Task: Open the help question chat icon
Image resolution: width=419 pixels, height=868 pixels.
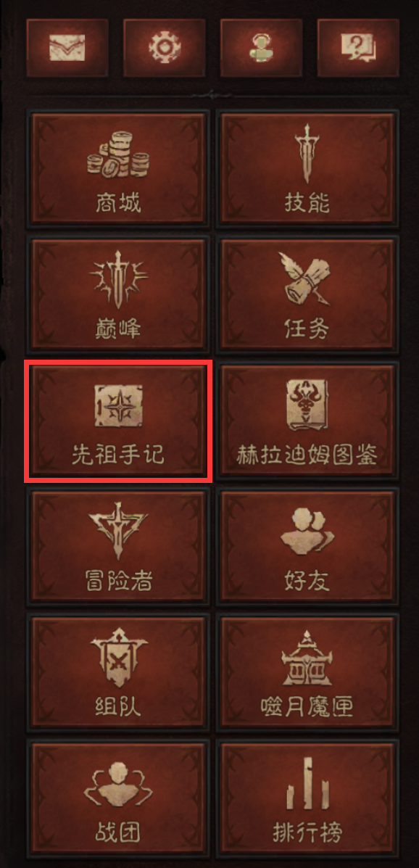Action: tap(358, 48)
